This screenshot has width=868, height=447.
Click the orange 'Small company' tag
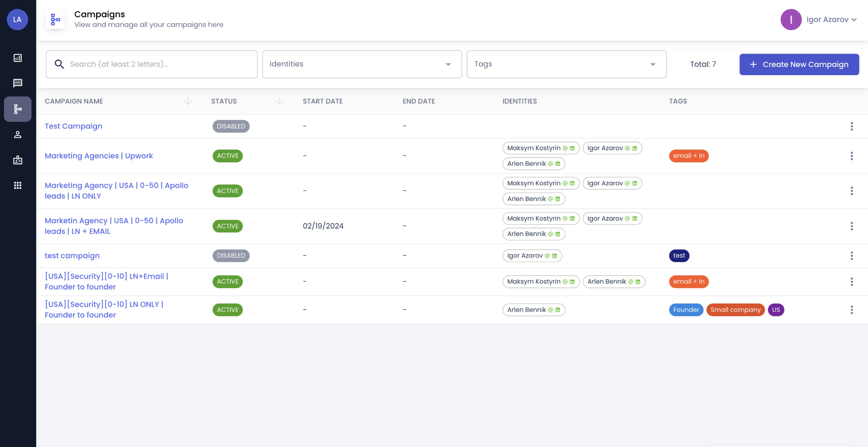(735, 310)
